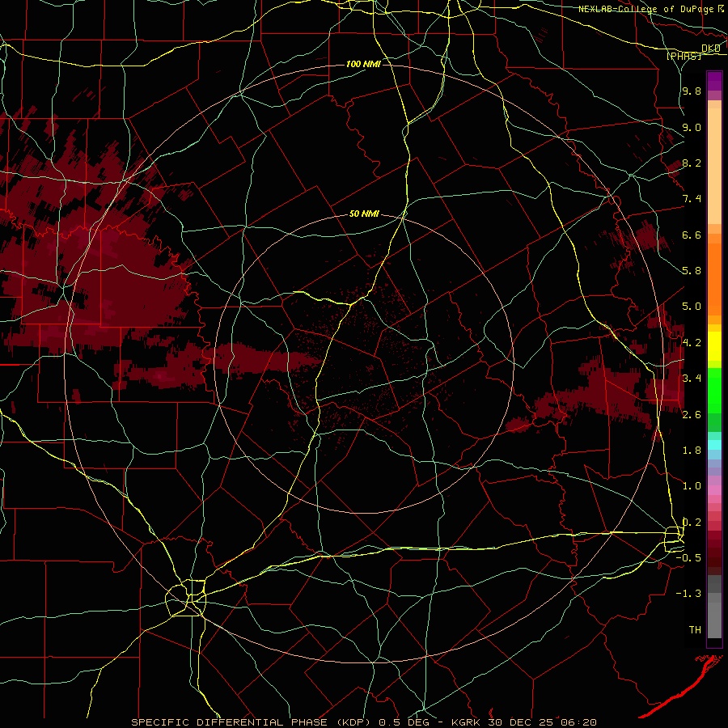This screenshot has width=728, height=728.
Task: Click the 2.6 value on the color scale
Action: (692, 415)
